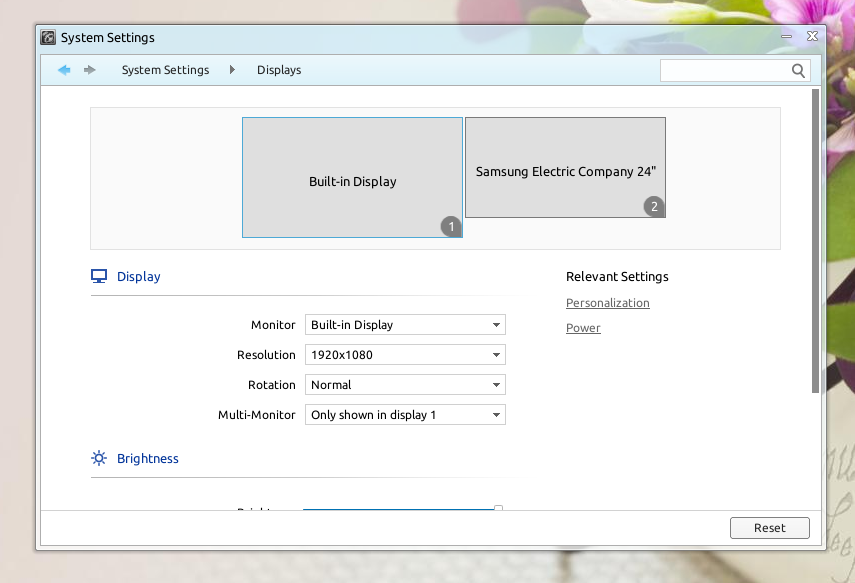
Task: Click the number 2 badge on Samsung display
Action: [x=654, y=206]
